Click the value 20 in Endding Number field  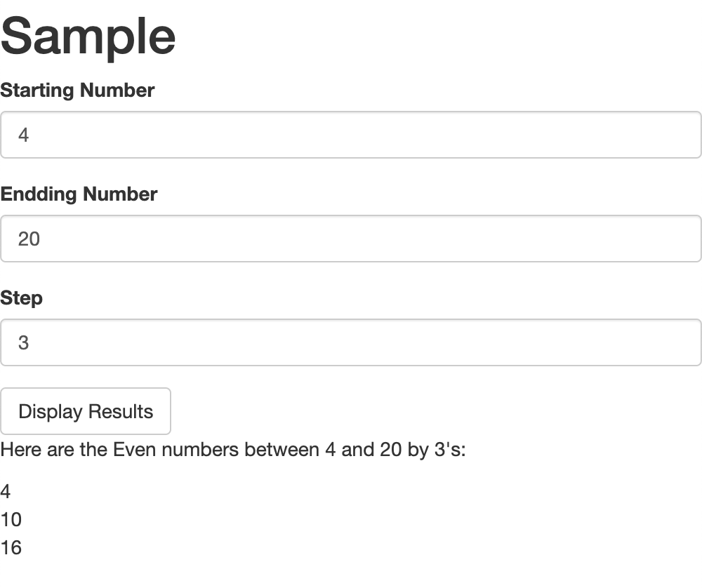[29, 239]
